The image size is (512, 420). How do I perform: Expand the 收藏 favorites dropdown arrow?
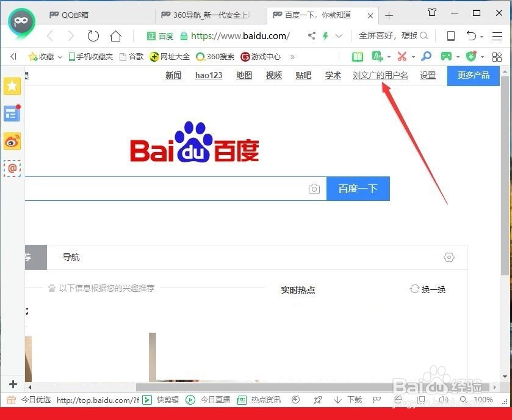60,57
